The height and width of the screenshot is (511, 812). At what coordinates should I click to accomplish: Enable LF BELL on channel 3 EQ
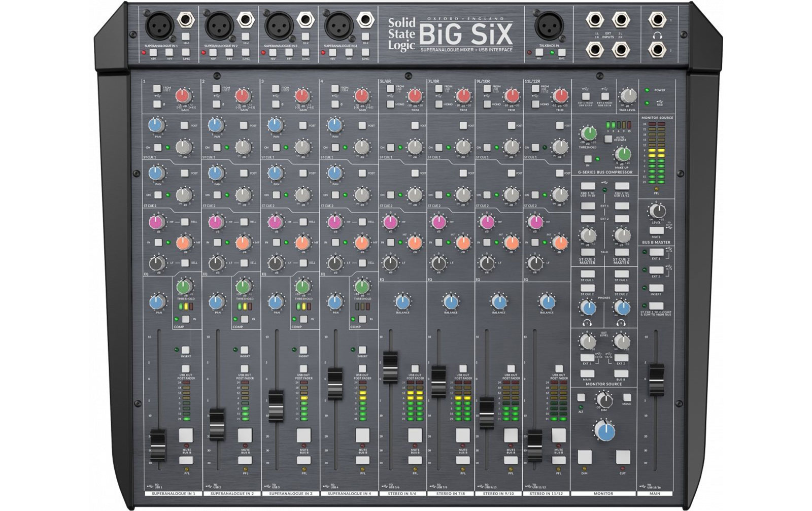(x=303, y=263)
